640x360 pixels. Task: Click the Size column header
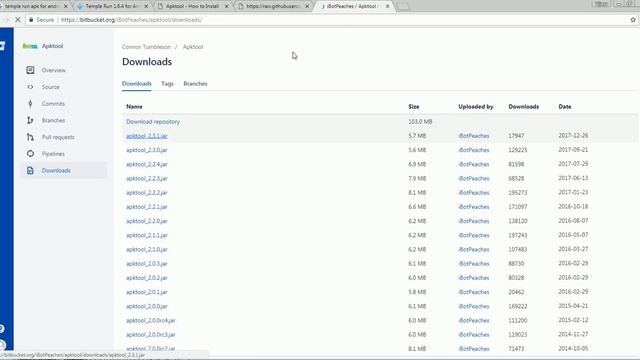pos(414,107)
